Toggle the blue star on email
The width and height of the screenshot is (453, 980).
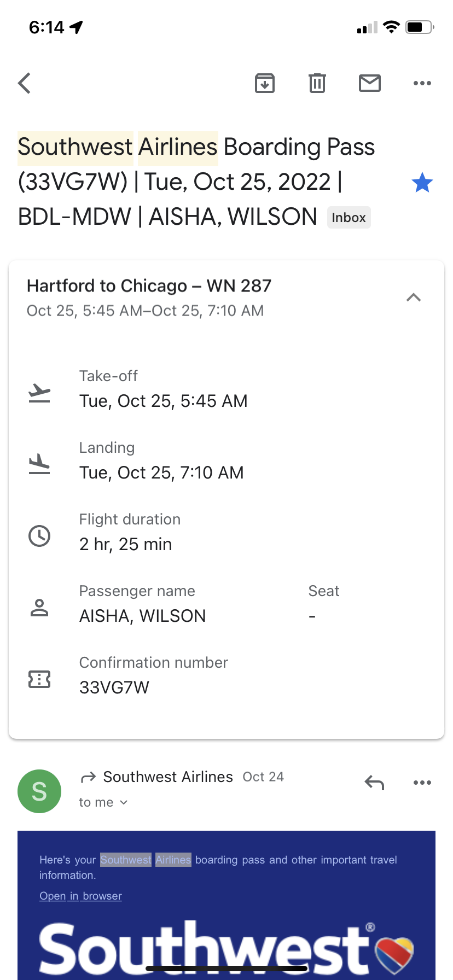click(422, 183)
